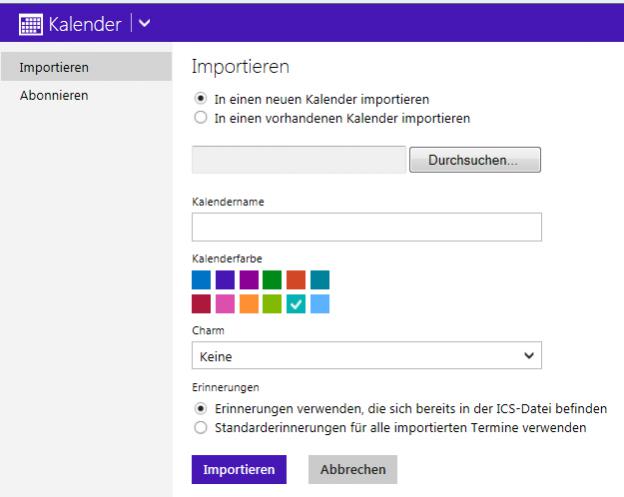
Task: Switch to the Abonnieren sidebar tab
Action: point(54,96)
